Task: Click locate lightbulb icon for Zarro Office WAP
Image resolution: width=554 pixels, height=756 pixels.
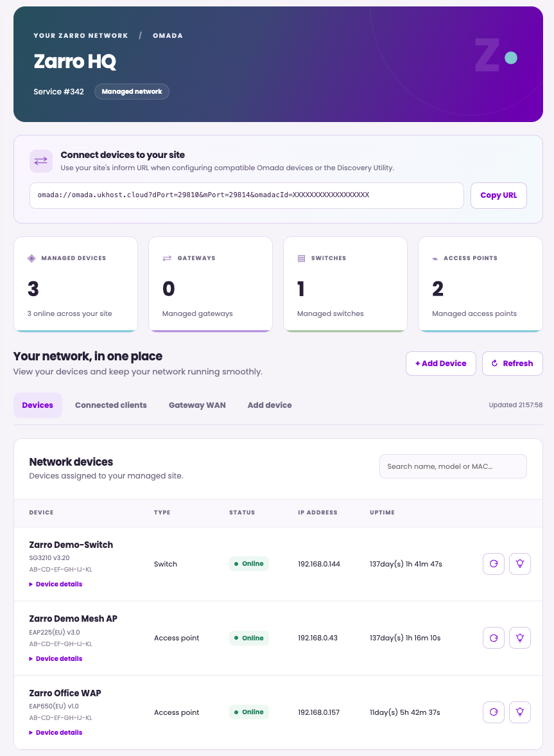Action: click(520, 712)
